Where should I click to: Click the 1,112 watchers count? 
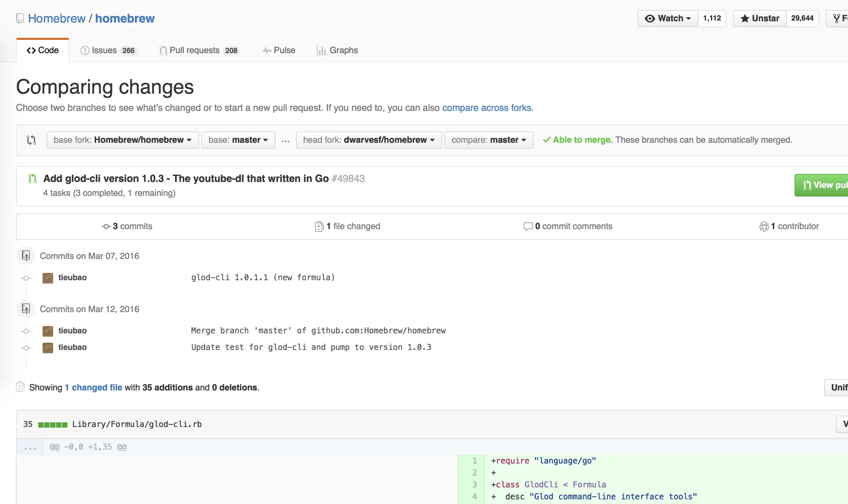pyautogui.click(x=712, y=19)
